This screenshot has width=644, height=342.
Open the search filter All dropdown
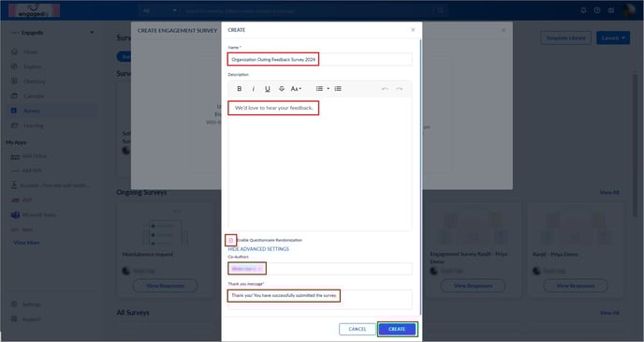click(x=159, y=10)
